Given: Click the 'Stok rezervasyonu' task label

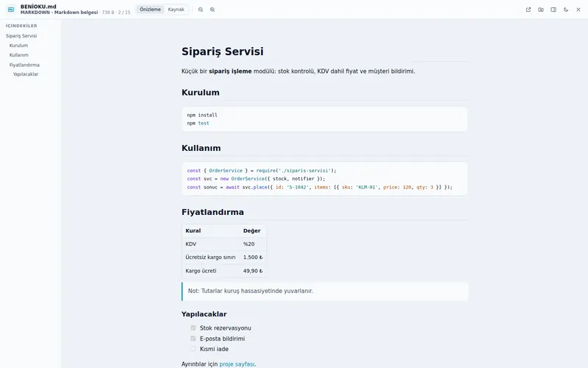Looking at the screenshot, I should [226, 328].
